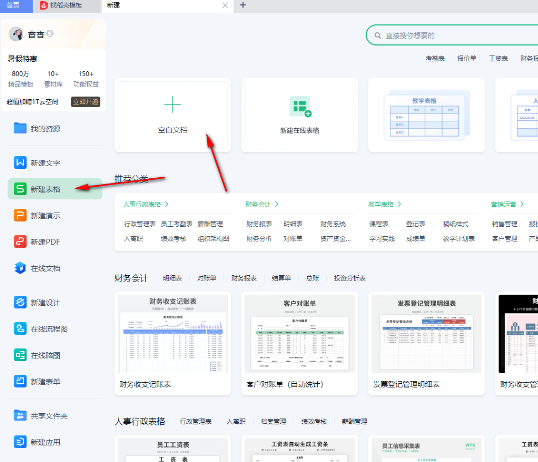Add a new tab with the plus button

click(x=243, y=5)
